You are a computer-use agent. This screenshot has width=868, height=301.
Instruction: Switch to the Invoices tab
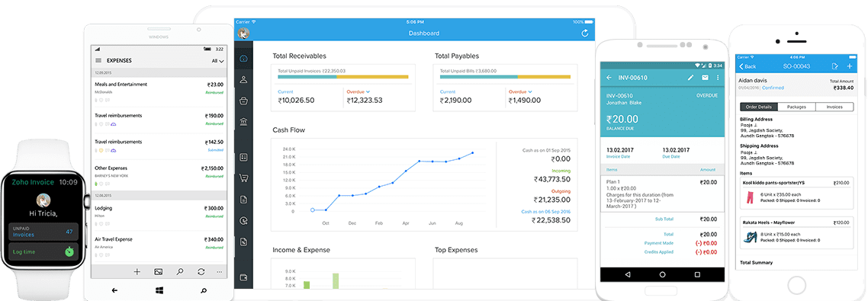834,107
